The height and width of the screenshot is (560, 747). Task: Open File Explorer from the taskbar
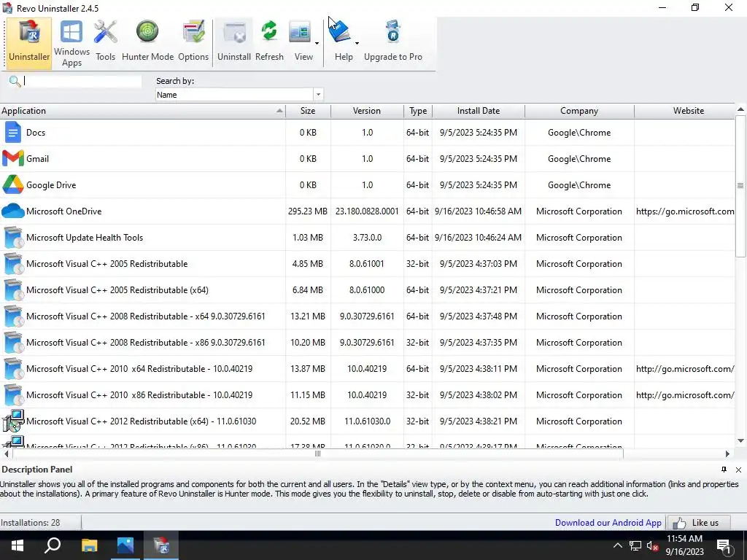[x=89, y=545]
